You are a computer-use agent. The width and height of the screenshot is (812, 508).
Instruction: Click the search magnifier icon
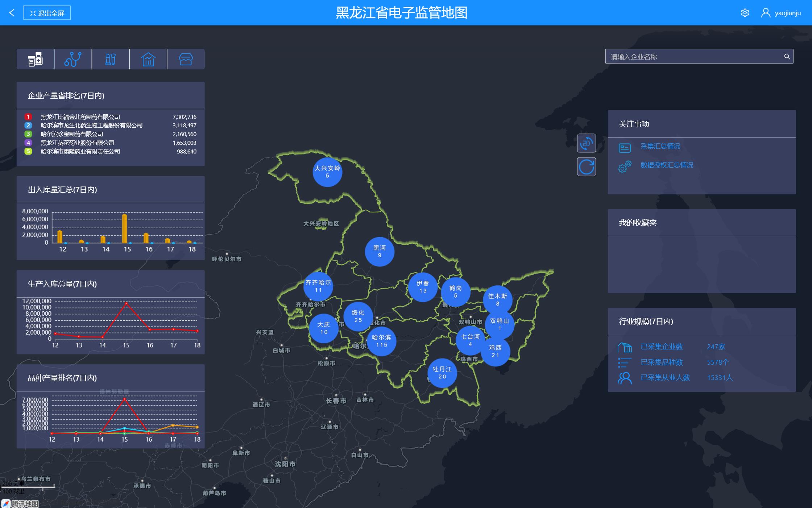(x=787, y=57)
